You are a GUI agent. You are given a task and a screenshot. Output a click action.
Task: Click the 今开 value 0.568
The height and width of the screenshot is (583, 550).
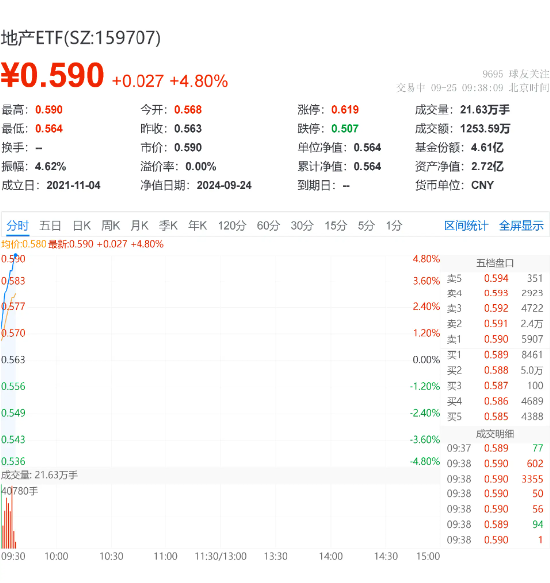(188, 110)
